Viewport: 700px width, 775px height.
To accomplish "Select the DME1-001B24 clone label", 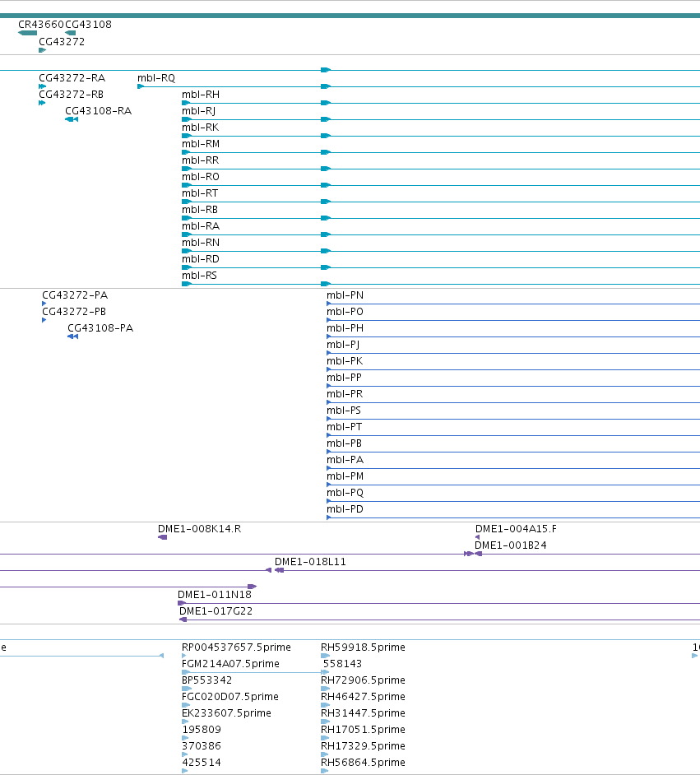I will pos(510,545).
